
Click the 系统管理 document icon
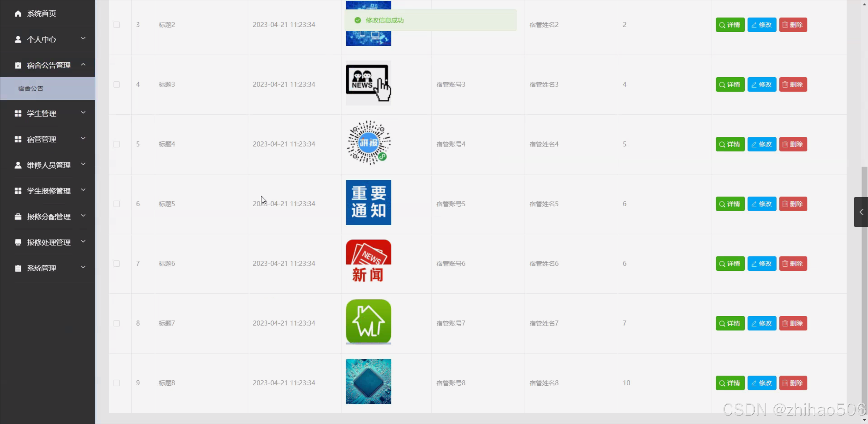pyautogui.click(x=18, y=268)
